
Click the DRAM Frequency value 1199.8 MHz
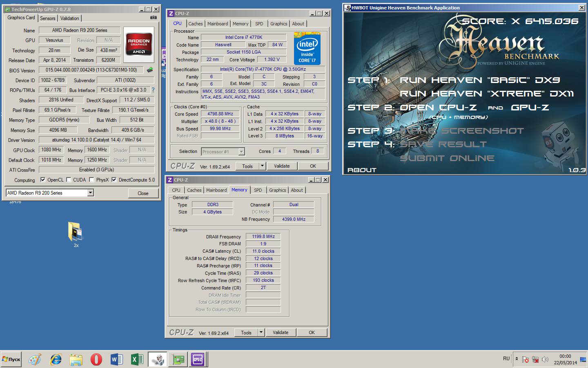pyautogui.click(x=263, y=236)
